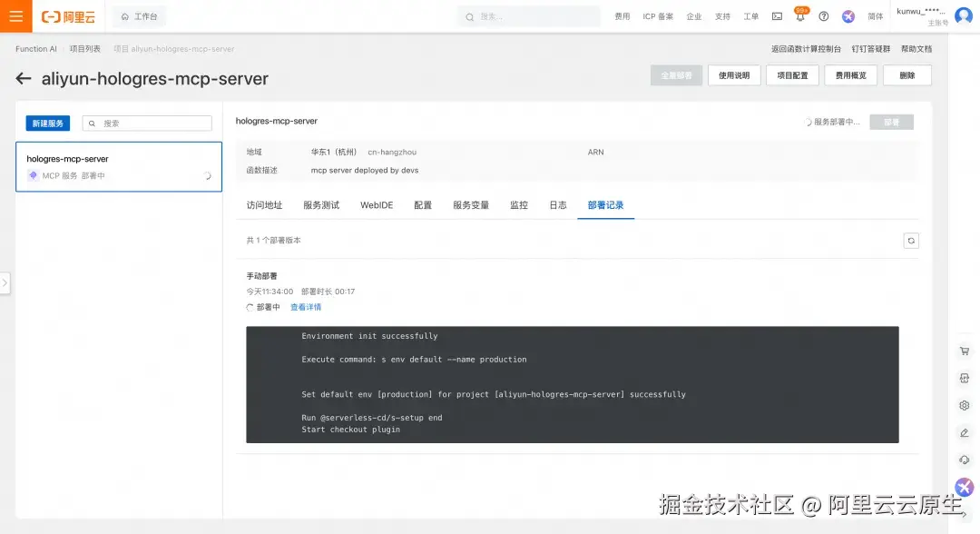View notifications bell with 99+ badge

pyautogui.click(x=799, y=15)
